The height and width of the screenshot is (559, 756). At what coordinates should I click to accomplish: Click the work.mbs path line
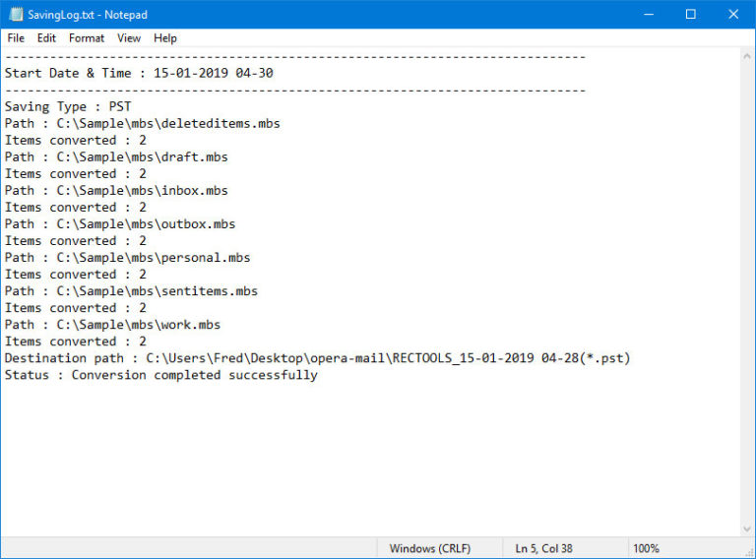pyautogui.click(x=112, y=325)
